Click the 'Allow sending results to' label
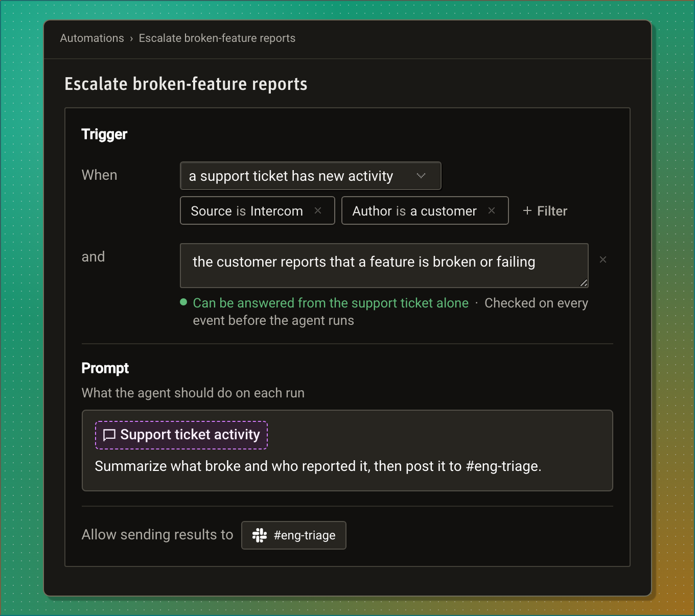Image resolution: width=695 pixels, height=616 pixels. (x=157, y=535)
